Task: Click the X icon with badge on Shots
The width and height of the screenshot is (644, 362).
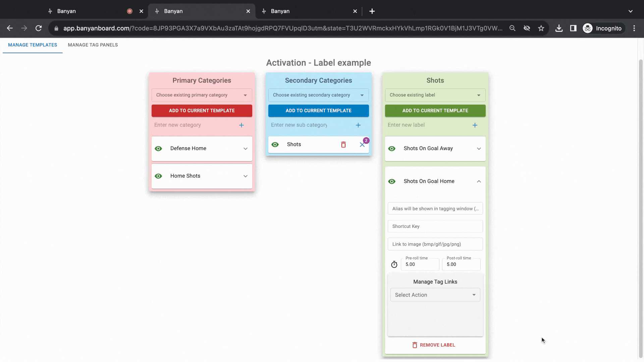Action: point(362,144)
